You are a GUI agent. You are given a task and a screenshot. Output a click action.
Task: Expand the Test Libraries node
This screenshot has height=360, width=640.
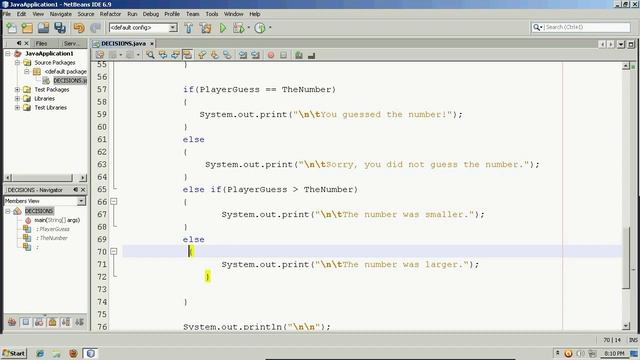(x=17, y=107)
